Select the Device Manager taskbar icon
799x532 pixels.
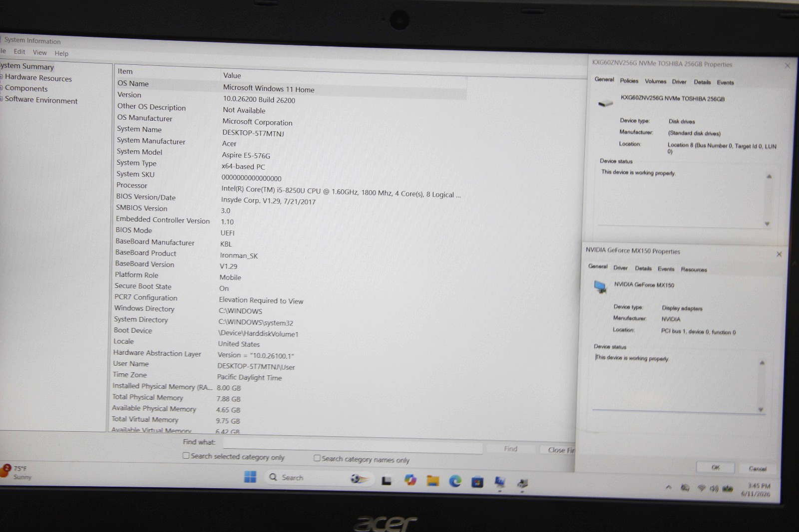click(522, 483)
